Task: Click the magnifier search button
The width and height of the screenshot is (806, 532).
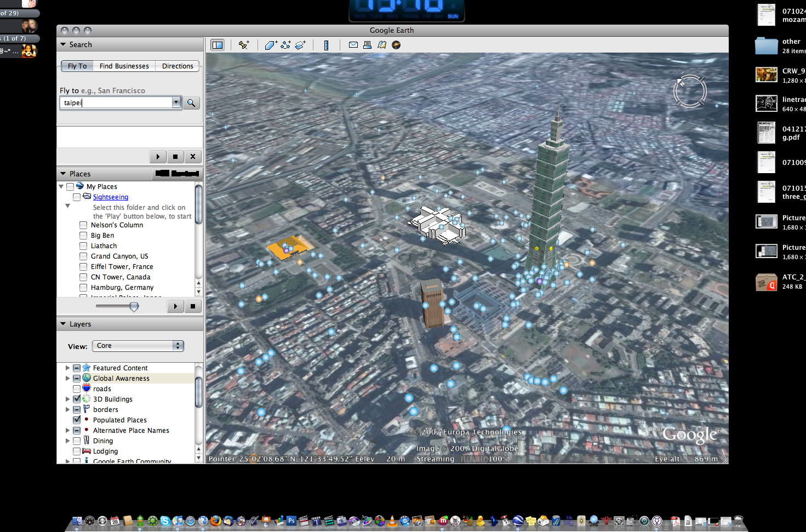Action: tap(191, 102)
